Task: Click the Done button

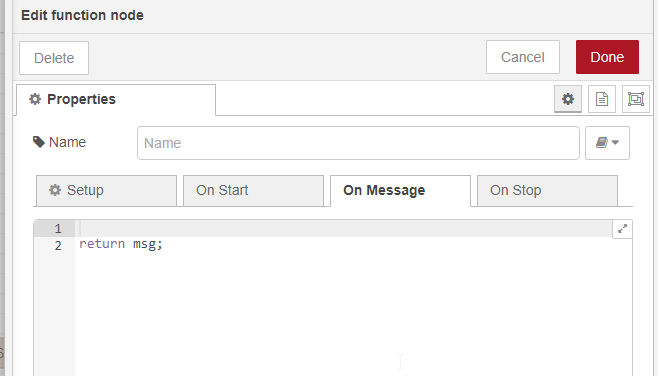Action: click(607, 57)
